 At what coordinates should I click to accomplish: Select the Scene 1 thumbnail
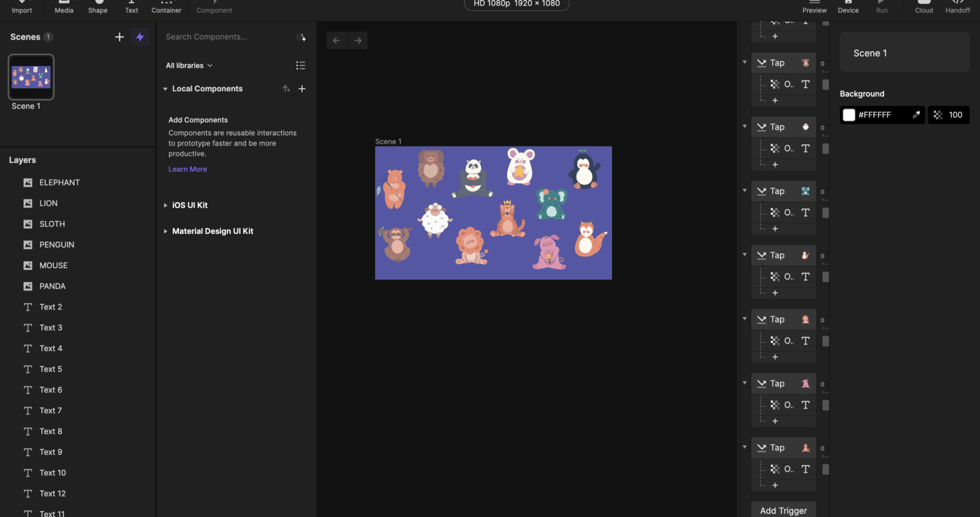pyautogui.click(x=31, y=77)
